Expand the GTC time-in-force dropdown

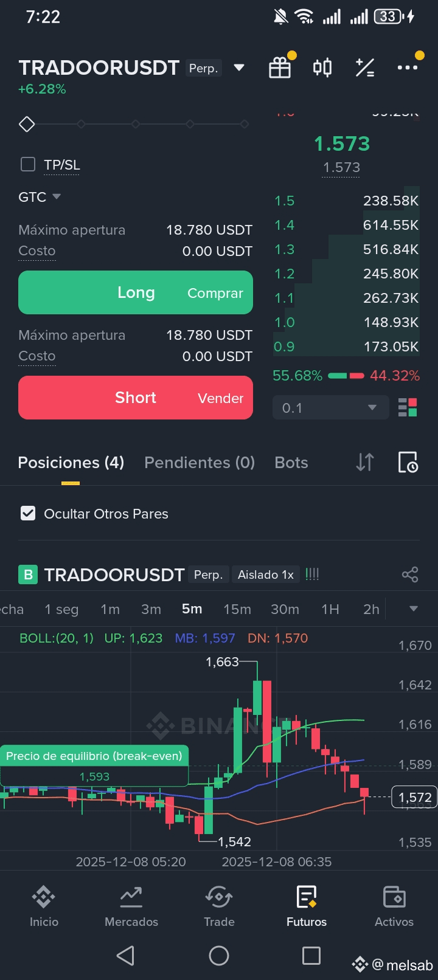pos(40,197)
